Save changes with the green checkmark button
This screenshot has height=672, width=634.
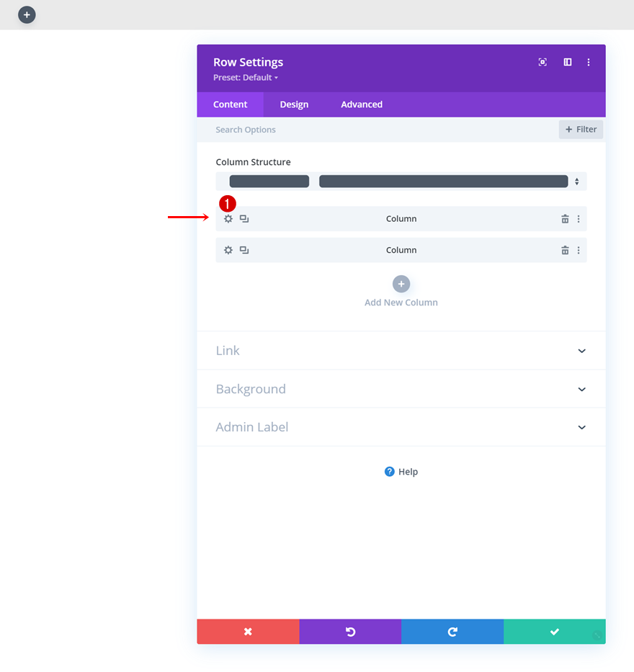pos(555,632)
